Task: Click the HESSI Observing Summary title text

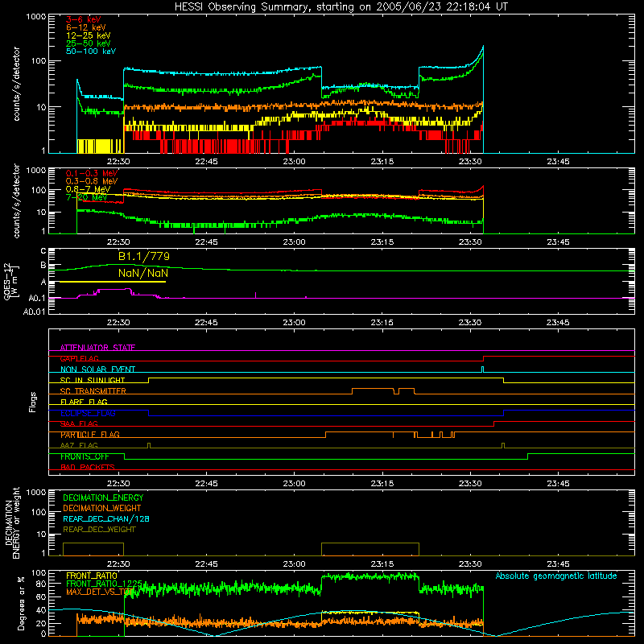Action: (341, 7)
